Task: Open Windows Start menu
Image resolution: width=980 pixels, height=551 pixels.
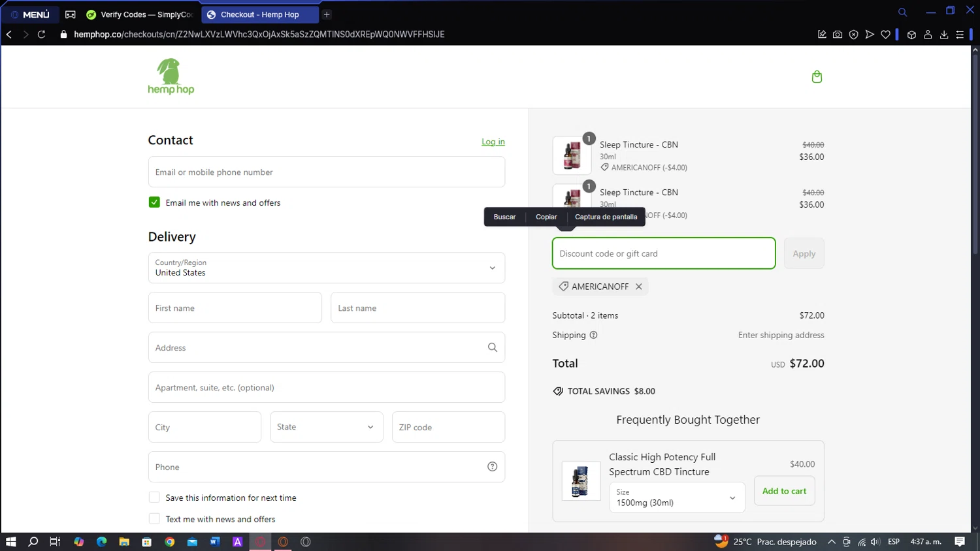Action: pyautogui.click(x=10, y=542)
